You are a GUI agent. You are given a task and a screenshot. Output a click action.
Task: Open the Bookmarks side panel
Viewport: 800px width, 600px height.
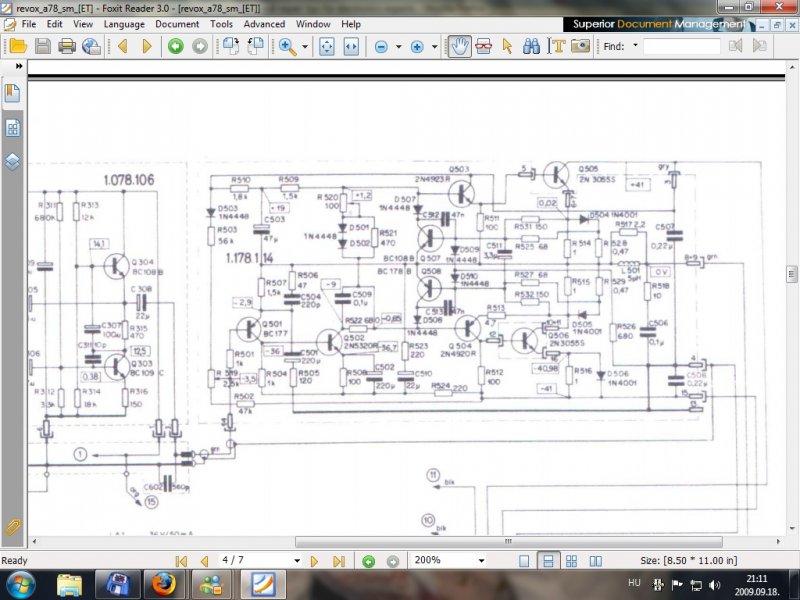[x=12, y=93]
